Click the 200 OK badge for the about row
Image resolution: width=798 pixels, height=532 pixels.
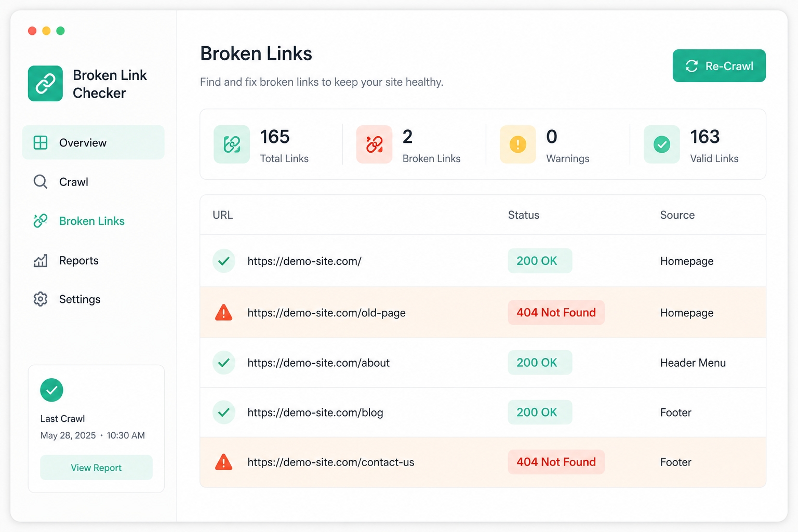540,363
